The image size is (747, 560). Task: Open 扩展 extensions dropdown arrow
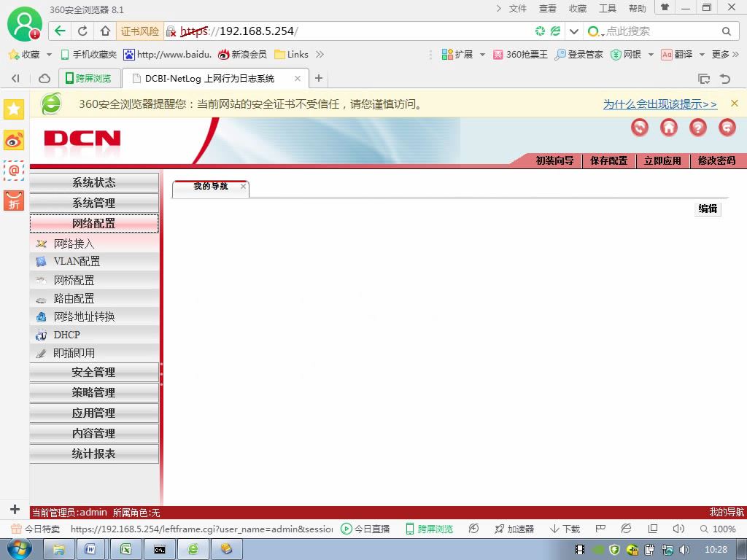pyautogui.click(x=482, y=55)
